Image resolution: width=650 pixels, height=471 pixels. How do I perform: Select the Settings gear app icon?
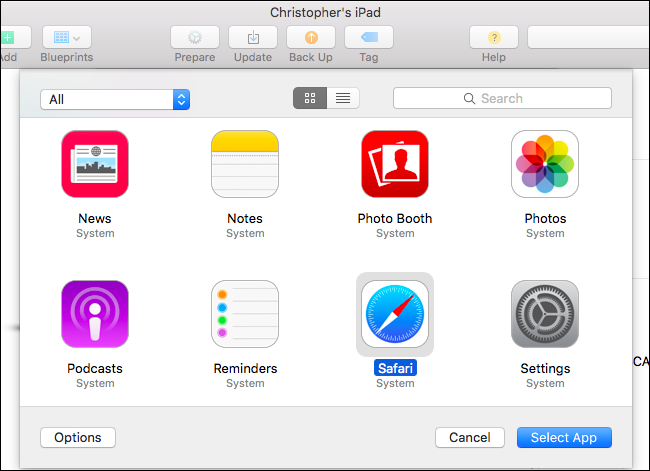(x=545, y=314)
